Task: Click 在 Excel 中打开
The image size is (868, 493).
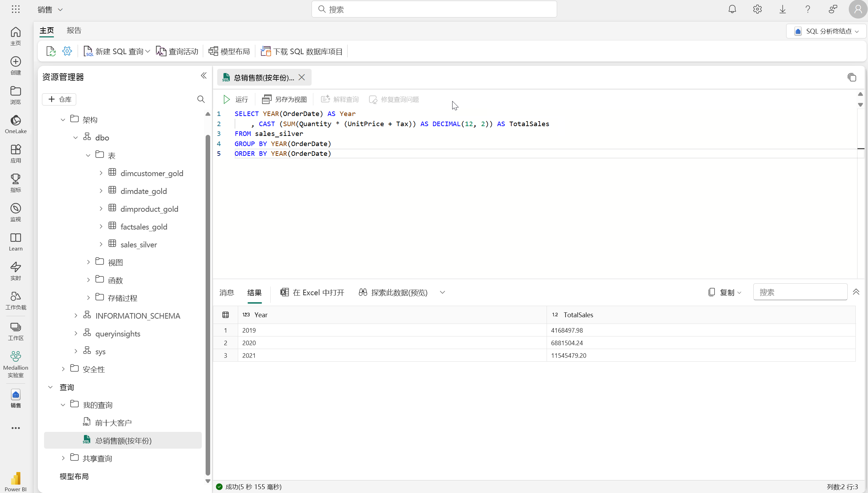Action: (x=312, y=292)
